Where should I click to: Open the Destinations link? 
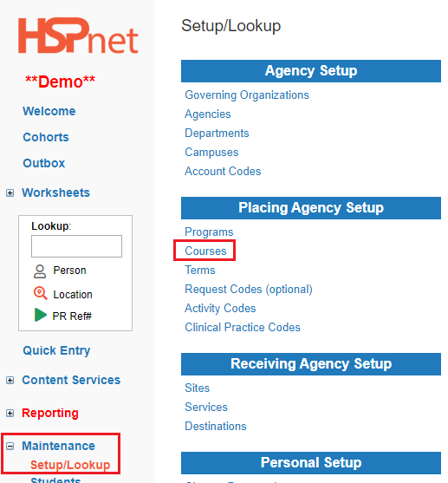(216, 426)
